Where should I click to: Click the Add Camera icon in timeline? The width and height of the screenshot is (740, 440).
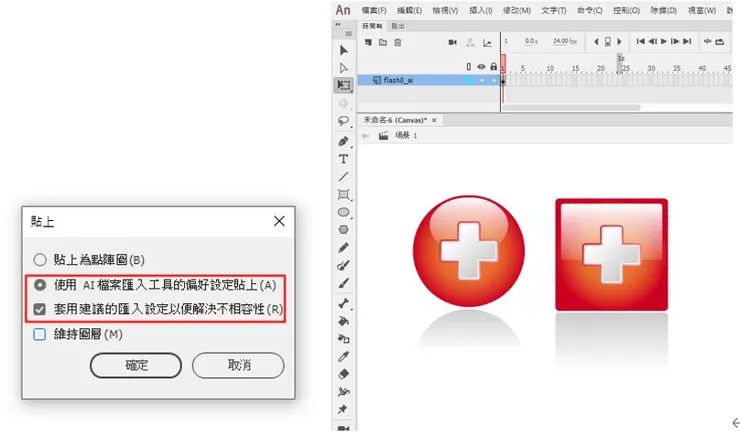[x=453, y=42]
